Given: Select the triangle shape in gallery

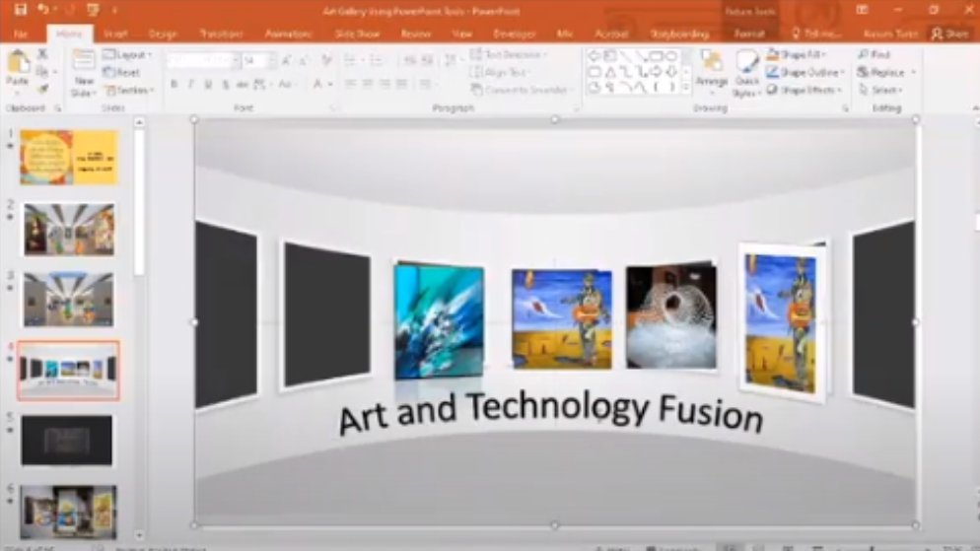Looking at the screenshot, I should tap(610, 72).
